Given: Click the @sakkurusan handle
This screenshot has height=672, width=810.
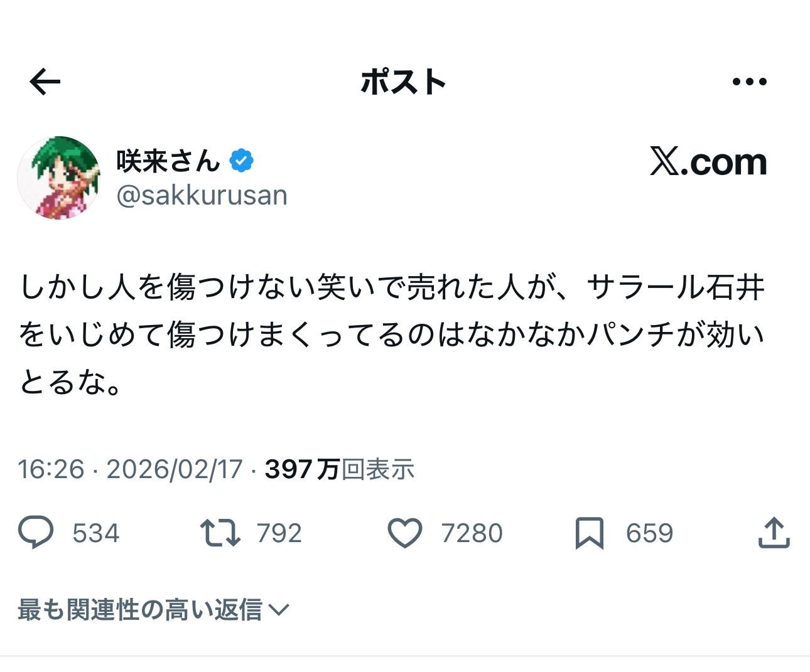Looking at the screenshot, I should [x=202, y=195].
